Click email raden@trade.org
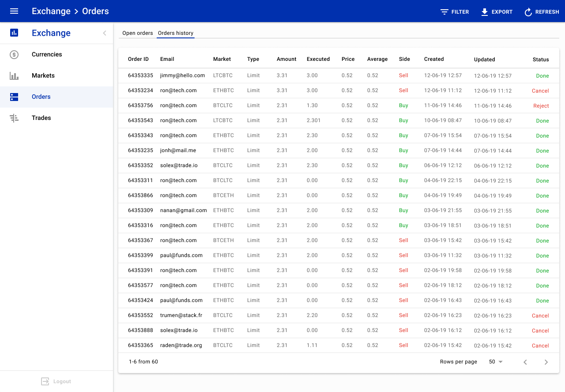Screen dimensions: 565x392 [x=181, y=345]
